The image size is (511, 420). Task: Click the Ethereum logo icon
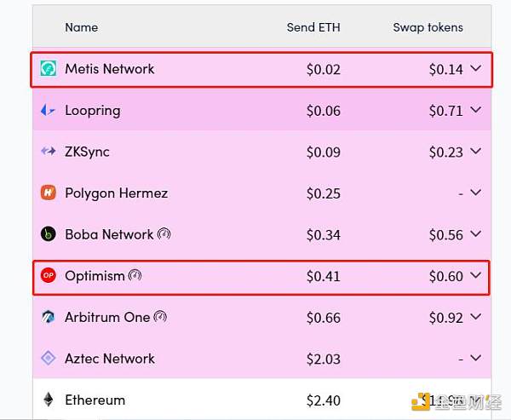coord(49,400)
